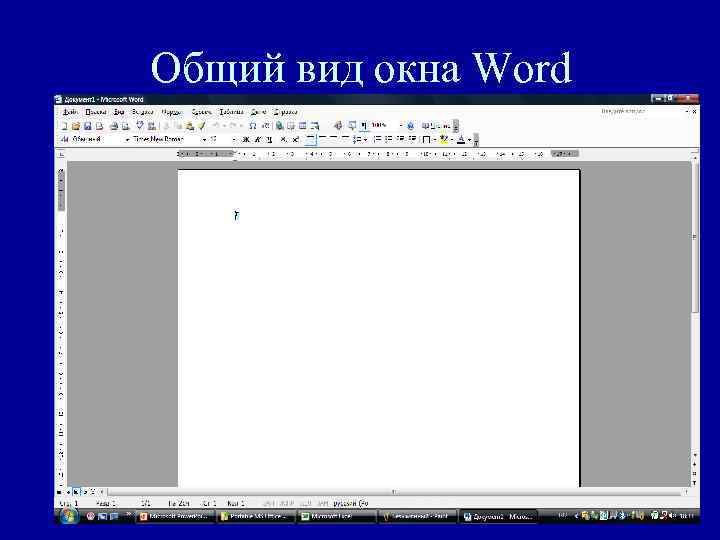Screen dimensions: 720x540
Task: Open Word Help icon
Action: 410,126
